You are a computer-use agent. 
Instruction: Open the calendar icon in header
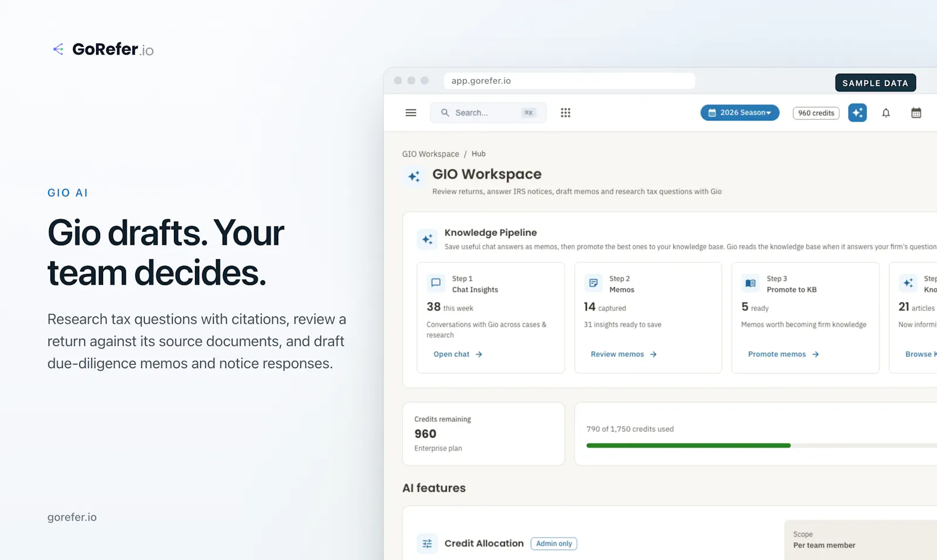(x=916, y=113)
